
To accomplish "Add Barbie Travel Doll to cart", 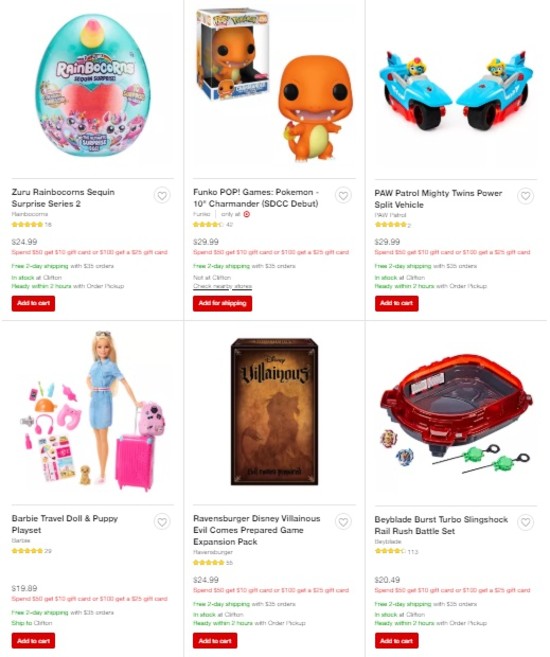I will pos(34,641).
